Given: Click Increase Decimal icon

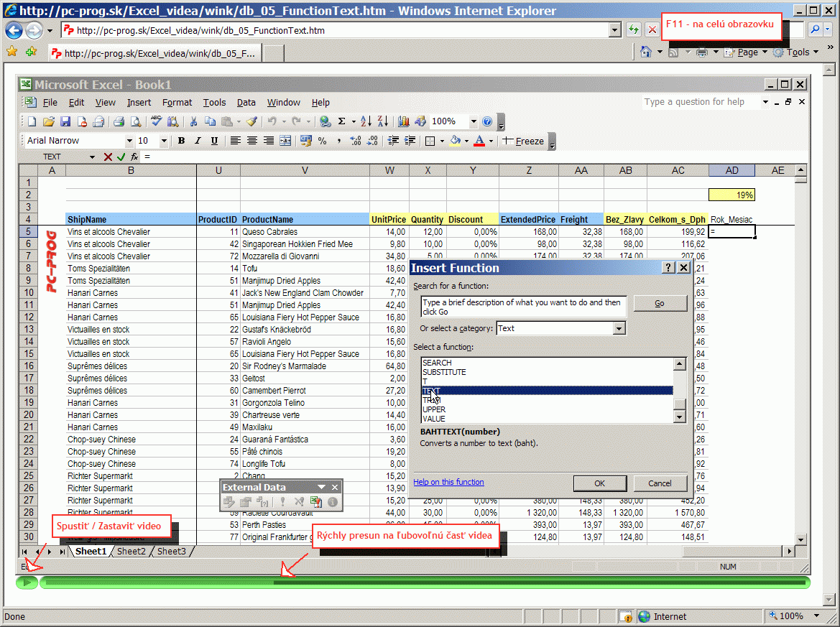Looking at the screenshot, I should [x=355, y=141].
